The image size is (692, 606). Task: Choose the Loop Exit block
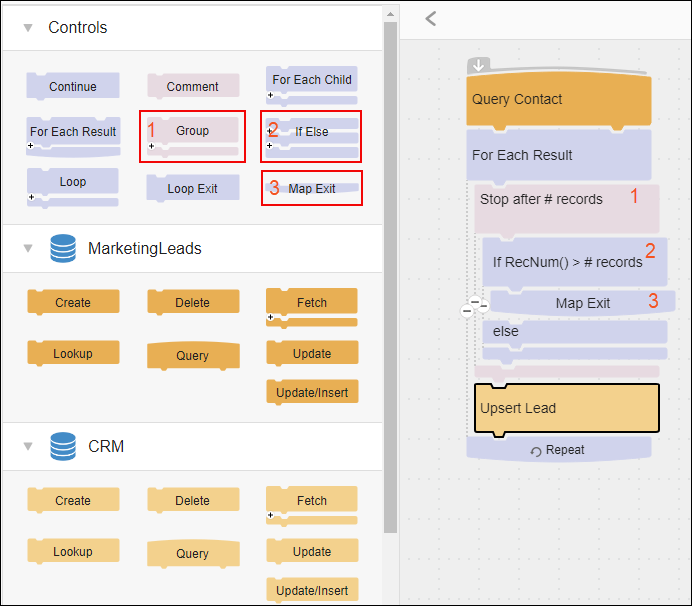click(x=193, y=188)
